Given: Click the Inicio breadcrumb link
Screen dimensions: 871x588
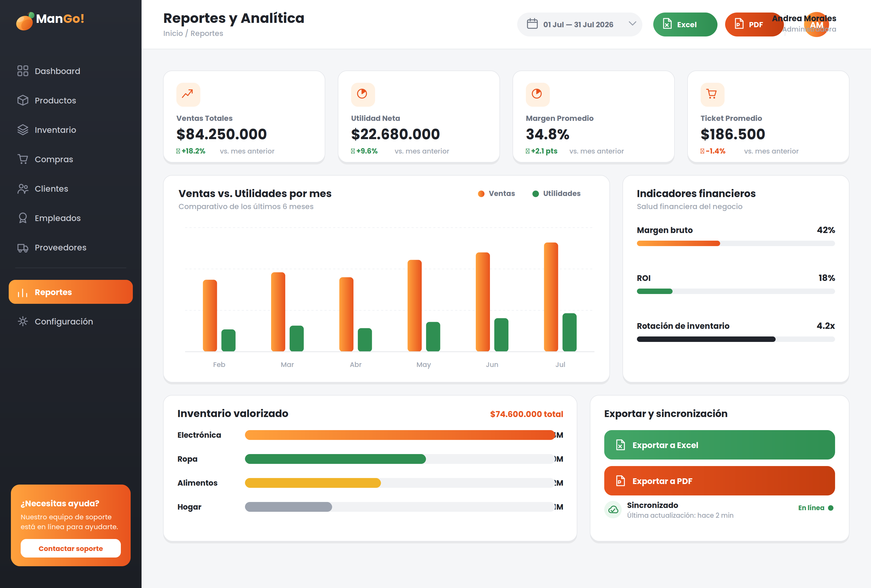Looking at the screenshot, I should coord(173,33).
